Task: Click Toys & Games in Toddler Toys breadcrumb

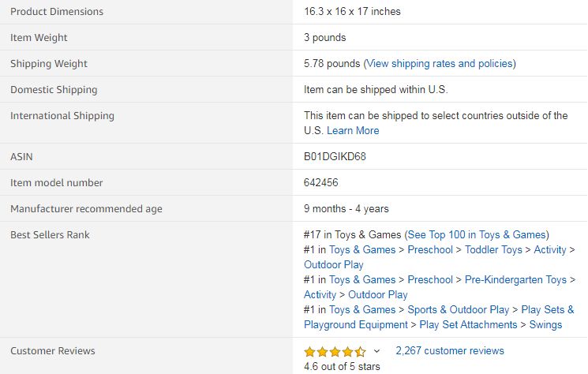Action: pyautogui.click(x=362, y=249)
